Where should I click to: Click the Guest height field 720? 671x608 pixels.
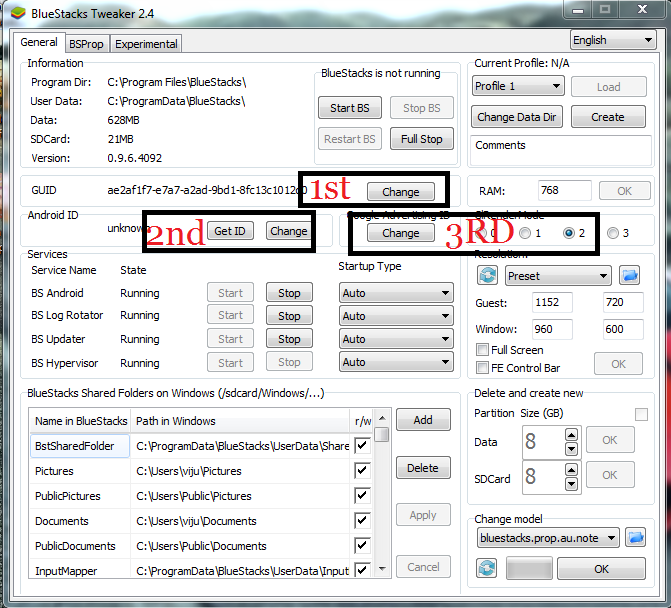pyautogui.click(x=623, y=303)
